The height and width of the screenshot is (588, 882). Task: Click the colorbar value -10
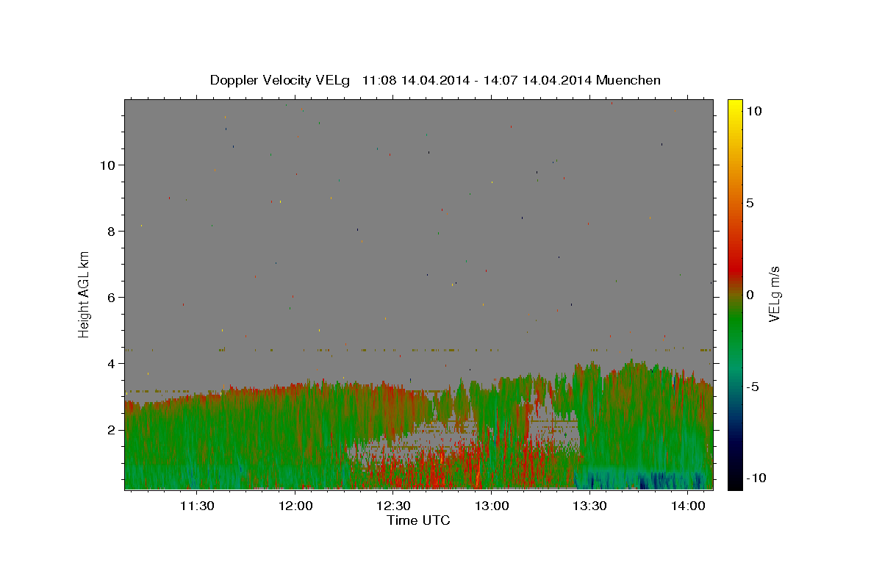click(x=755, y=478)
